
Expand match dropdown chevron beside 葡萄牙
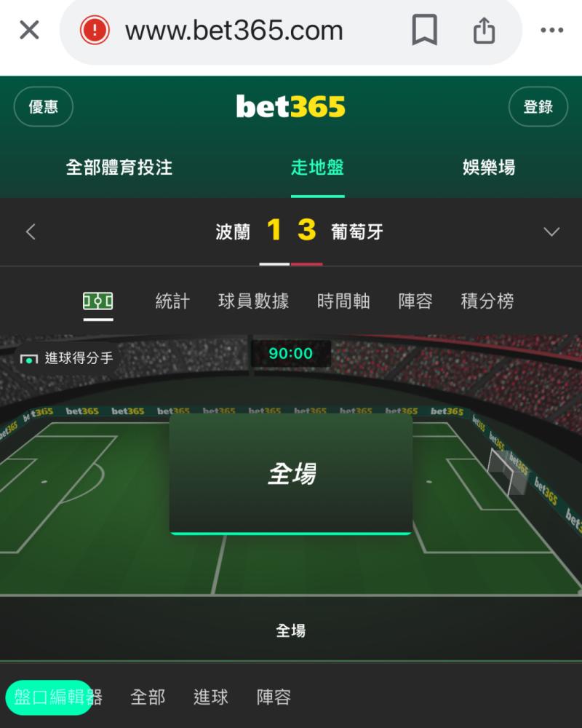[x=551, y=232]
